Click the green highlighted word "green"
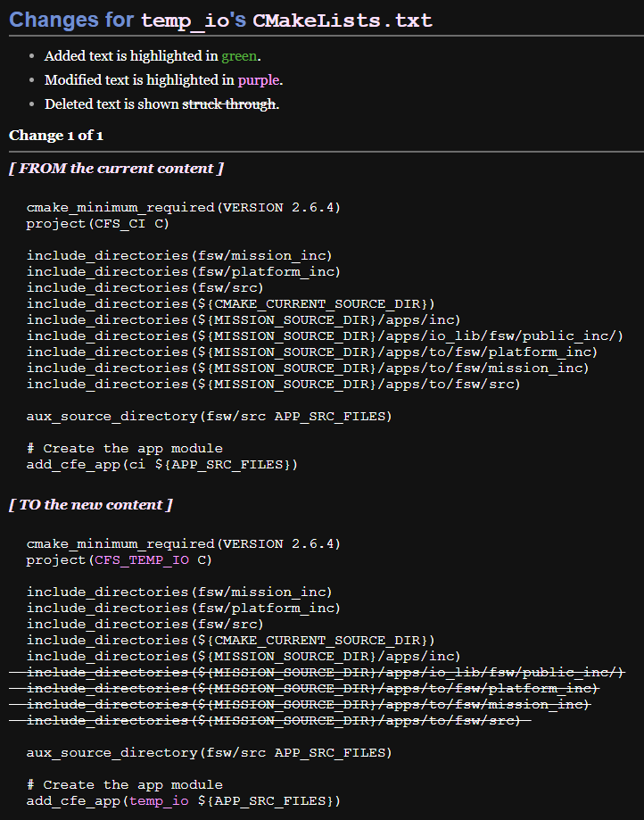644x820 pixels. 239,56
